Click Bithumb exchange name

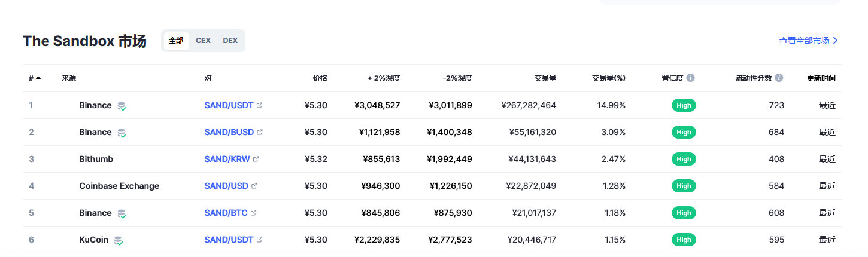click(96, 159)
